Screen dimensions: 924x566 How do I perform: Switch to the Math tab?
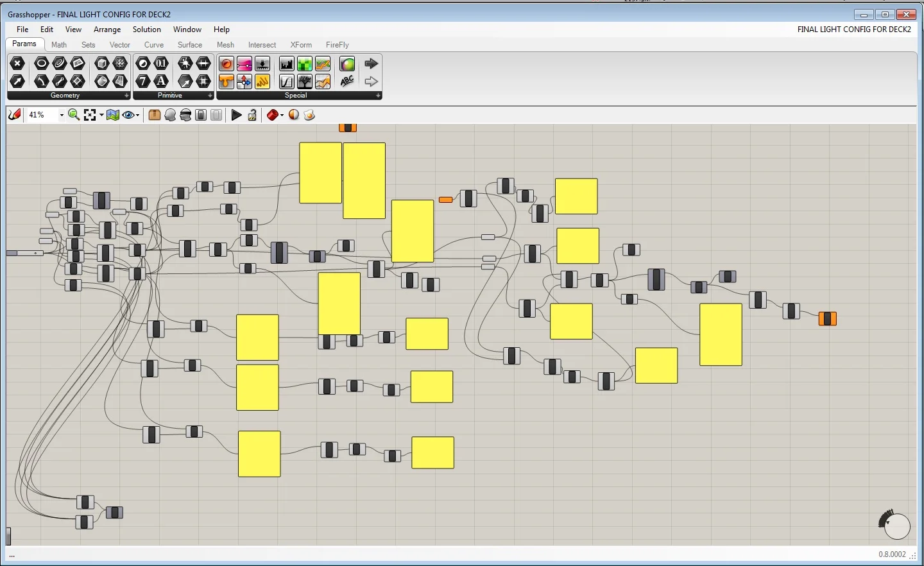pyautogui.click(x=59, y=45)
